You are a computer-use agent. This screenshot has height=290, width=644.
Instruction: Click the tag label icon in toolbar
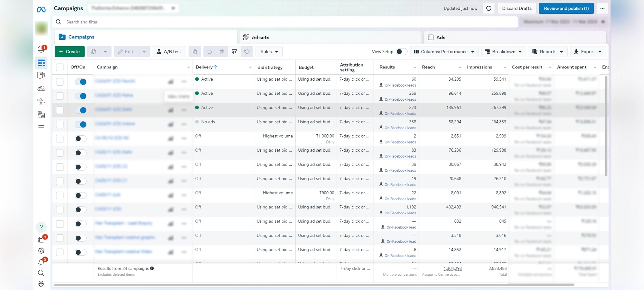pyautogui.click(x=247, y=52)
